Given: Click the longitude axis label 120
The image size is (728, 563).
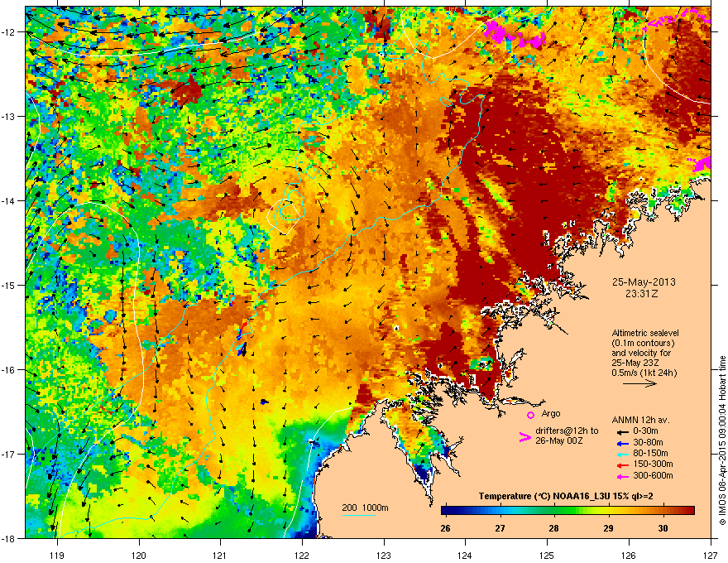Looking at the screenshot, I should [139, 555].
